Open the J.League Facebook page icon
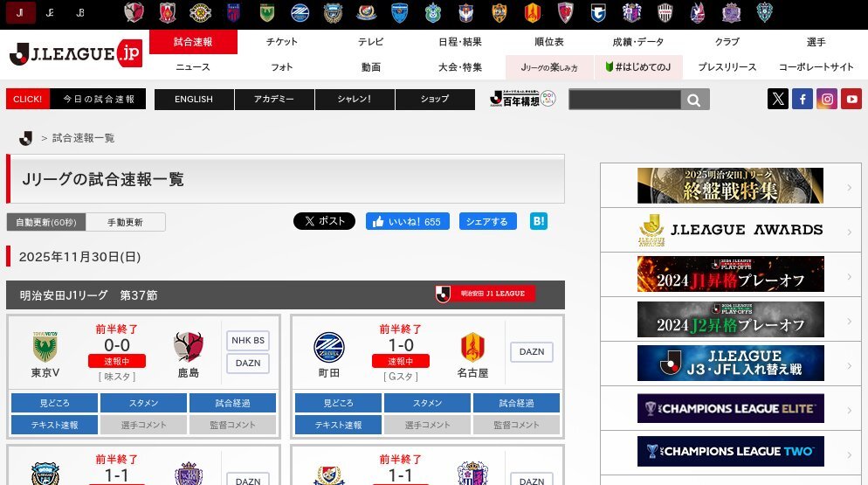Screen dimensions: 868x485 tap(802, 99)
